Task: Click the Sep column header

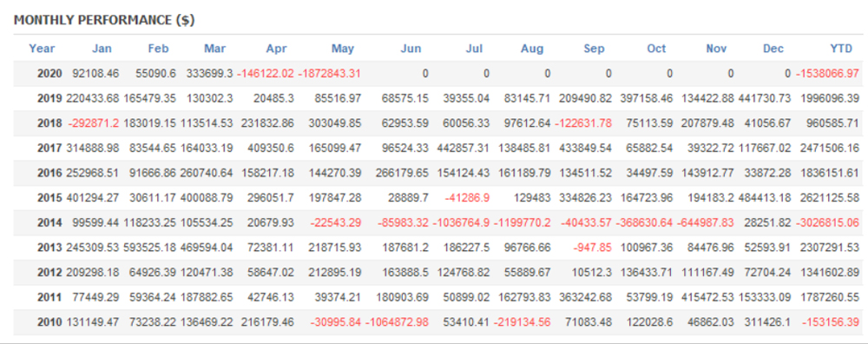Action: click(594, 49)
